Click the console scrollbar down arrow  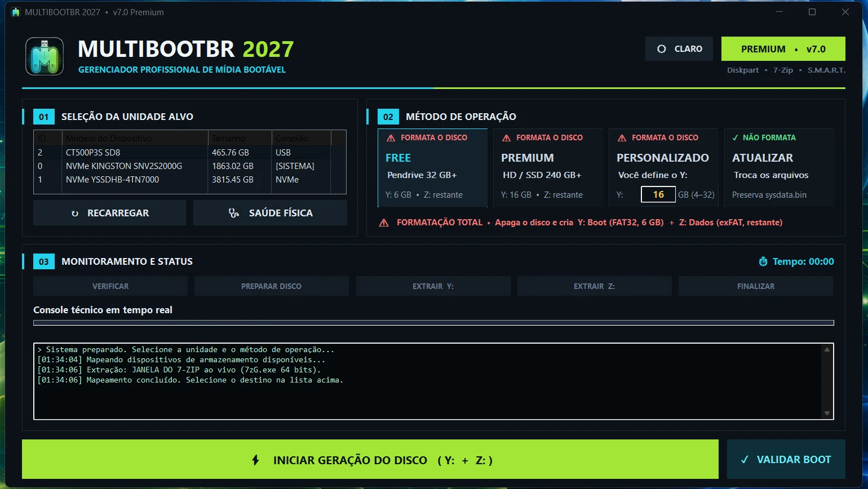pos(827,414)
